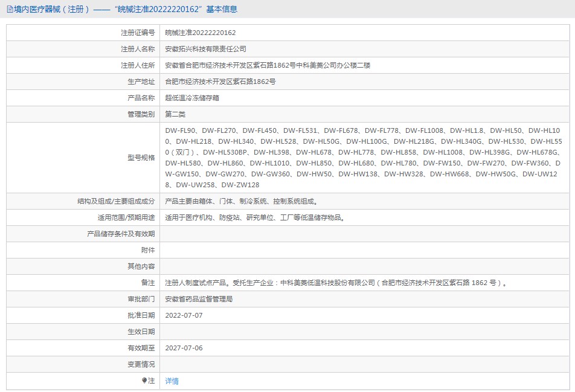Select composition text 产品主要由箱体、门体、制冷系统

coord(242,201)
